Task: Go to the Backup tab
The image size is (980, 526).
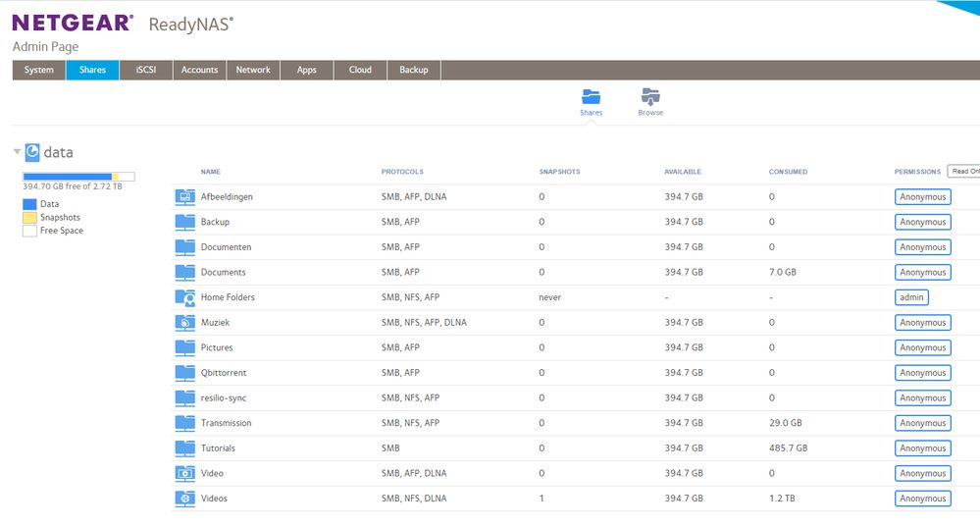Action: pyautogui.click(x=414, y=70)
